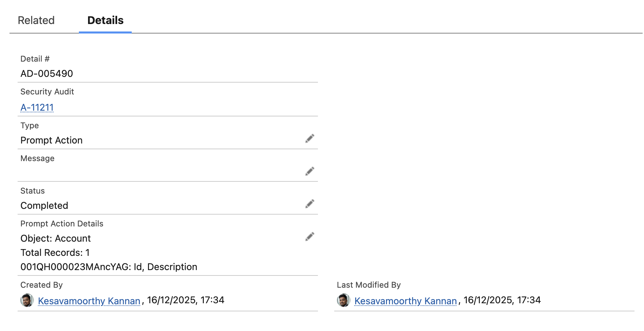Click the Created By user avatar
This screenshot has width=644, height=331.
click(27, 300)
